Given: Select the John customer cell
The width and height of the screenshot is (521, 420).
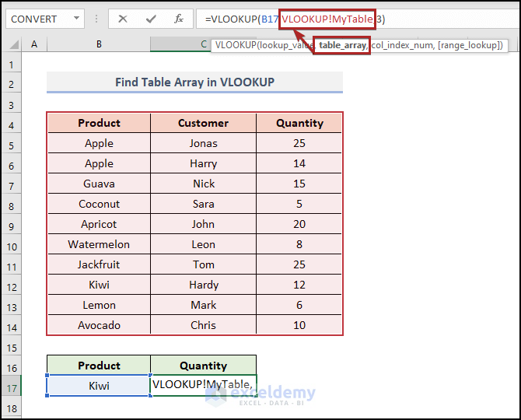Looking at the screenshot, I should (x=204, y=224).
